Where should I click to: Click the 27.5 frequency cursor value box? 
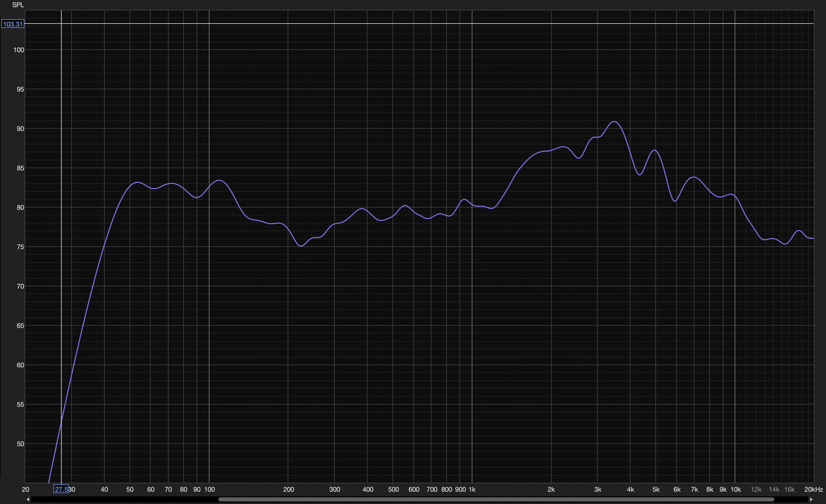61,489
